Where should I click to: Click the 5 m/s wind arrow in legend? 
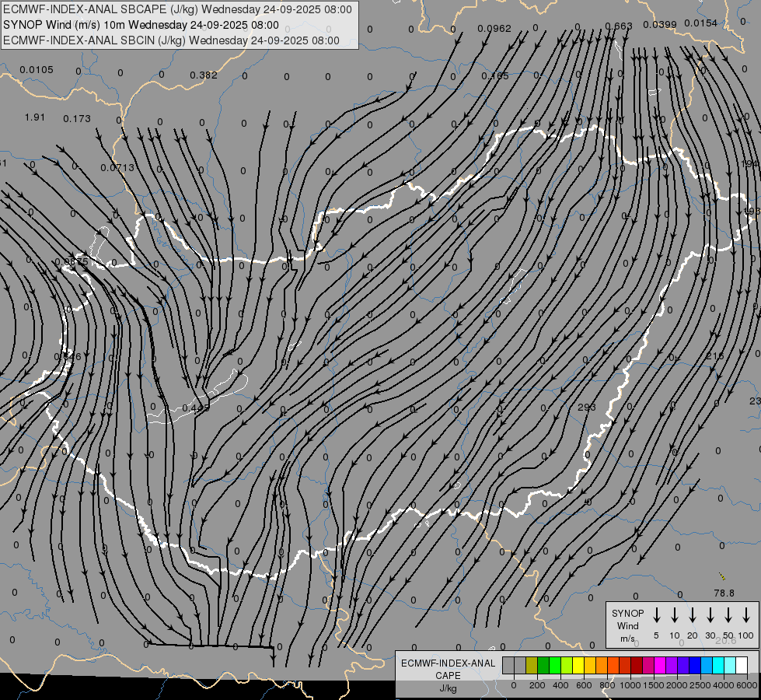pos(657,615)
